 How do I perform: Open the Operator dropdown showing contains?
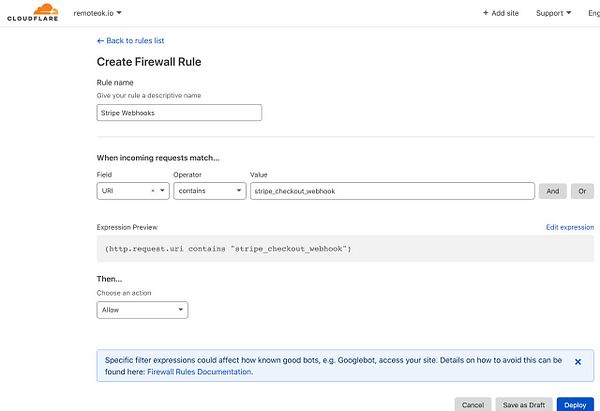tap(209, 190)
